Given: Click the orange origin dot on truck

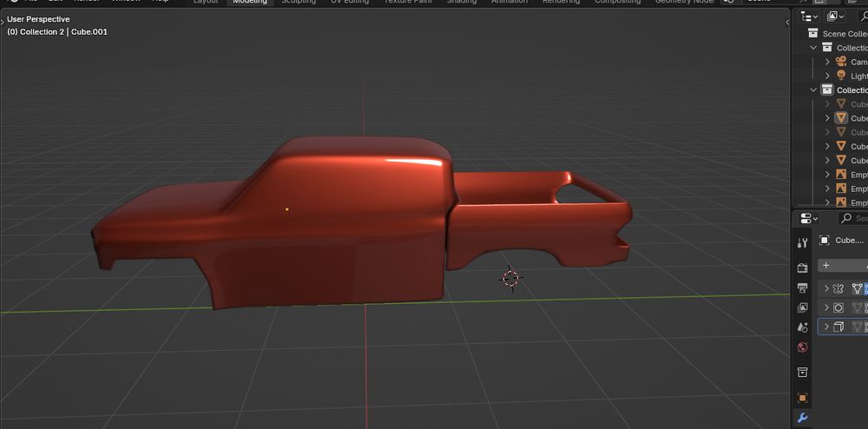Looking at the screenshot, I should [286, 209].
